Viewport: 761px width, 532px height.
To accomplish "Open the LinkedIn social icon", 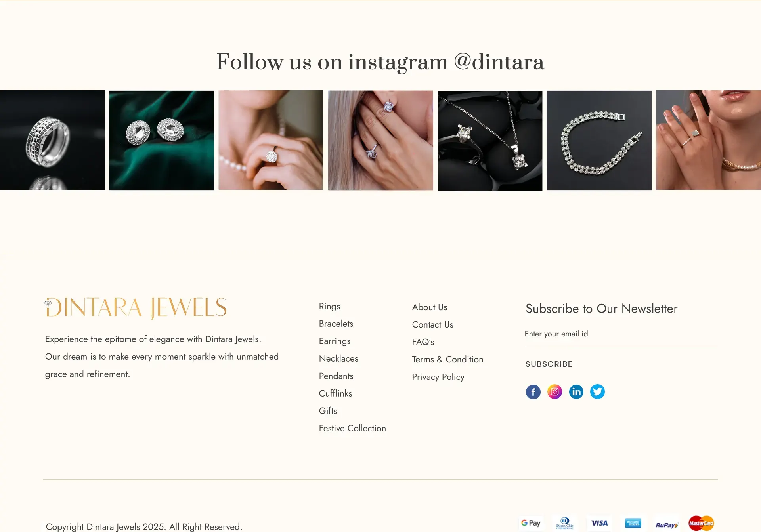I will (x=576, y=392).
